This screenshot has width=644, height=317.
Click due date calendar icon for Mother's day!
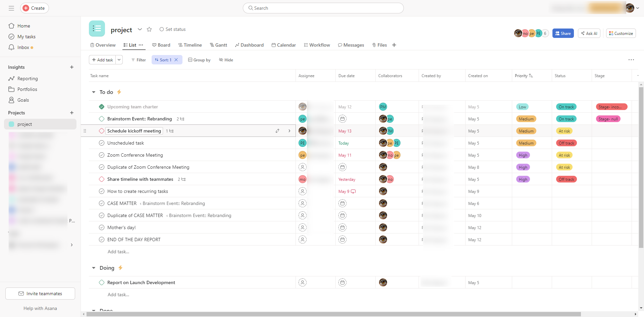coord(342,227)
